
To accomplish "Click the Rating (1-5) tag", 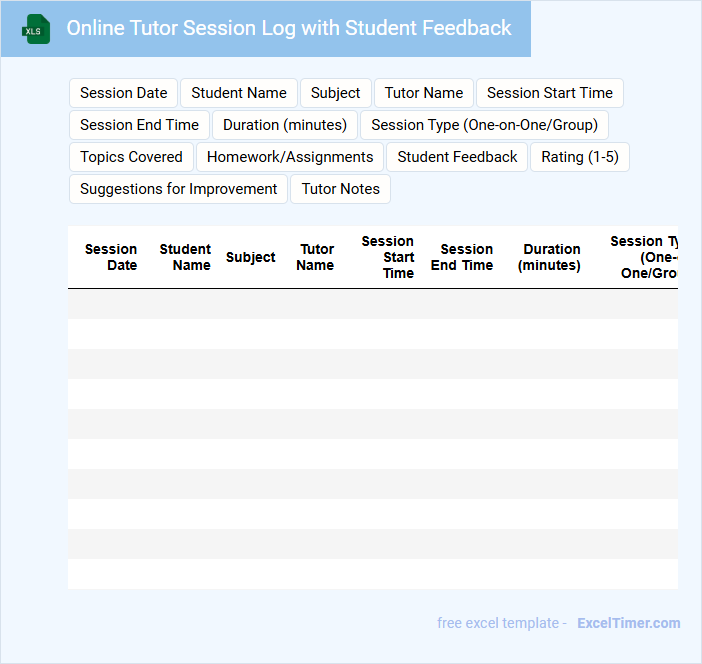I will [580, 157].
